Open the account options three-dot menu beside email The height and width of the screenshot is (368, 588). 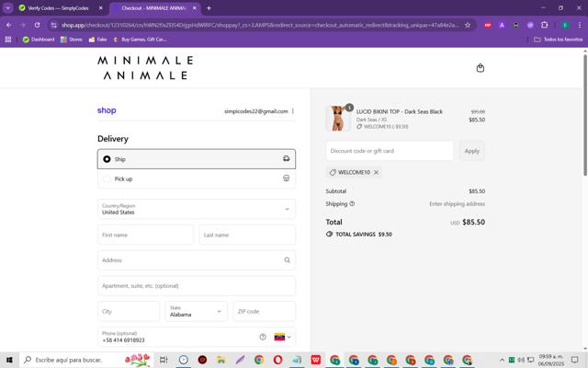coord(293,111)
